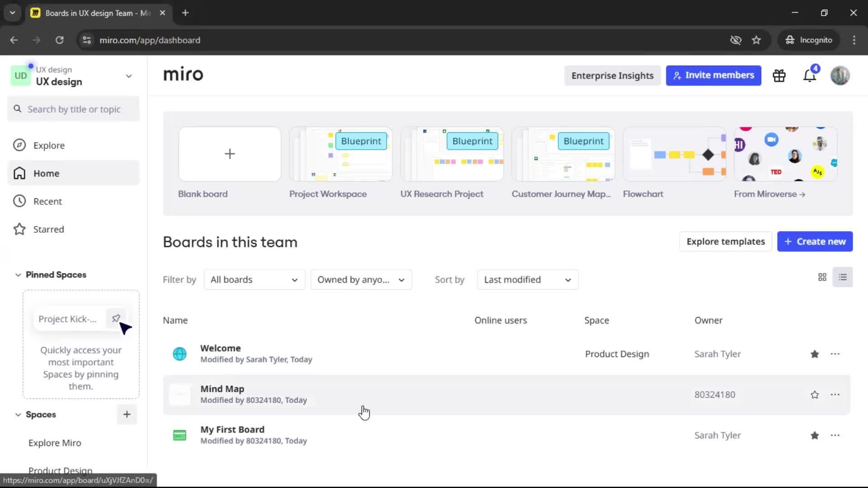Image resolution: width=868 pixels, height=488 pixels.
Task: Open the Product Design space in sidebar
Action: [x=60, y=470]
